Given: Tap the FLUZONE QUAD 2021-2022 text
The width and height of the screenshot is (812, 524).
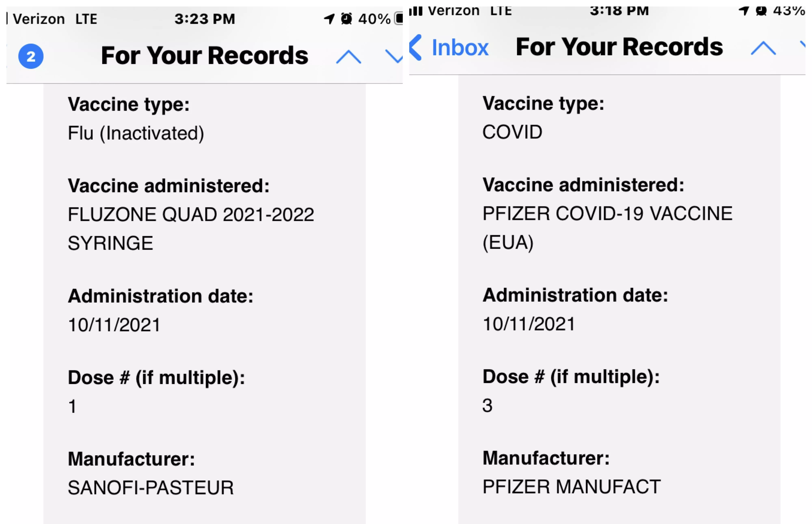Looking at the screenshot, I should coord(191,215).
